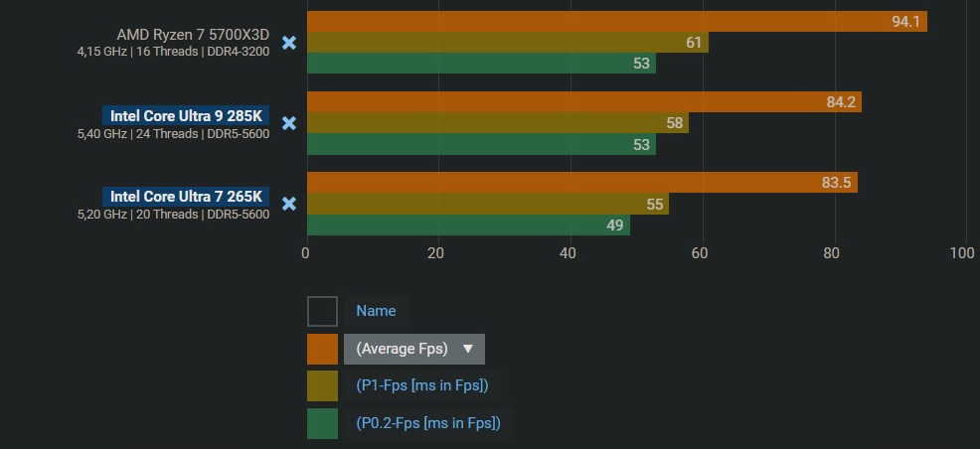Click the '5,20 GHz | 20 Threads | DDR5-5600' spec text
Screen dimensions: 980x449
coord(173,215)
